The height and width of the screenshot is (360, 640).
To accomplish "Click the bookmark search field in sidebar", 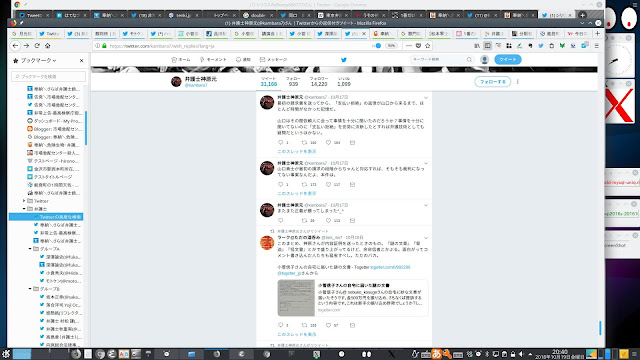I will (x=49, y=76).
